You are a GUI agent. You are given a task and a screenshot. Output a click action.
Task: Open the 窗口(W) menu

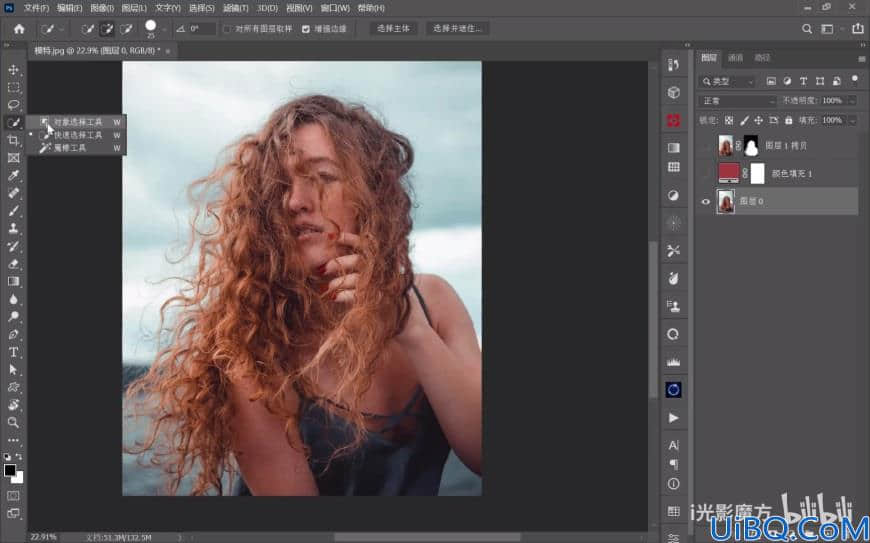[x=335, y=8]
